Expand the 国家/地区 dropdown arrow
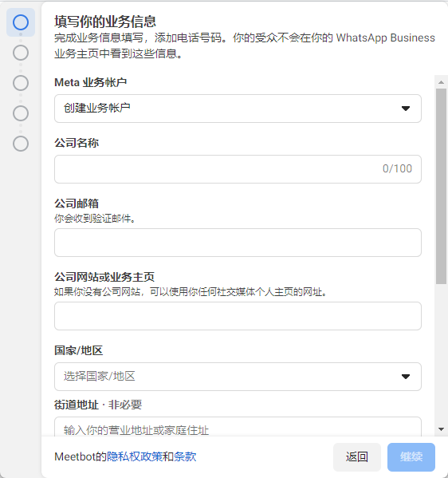 click(406, 377)
